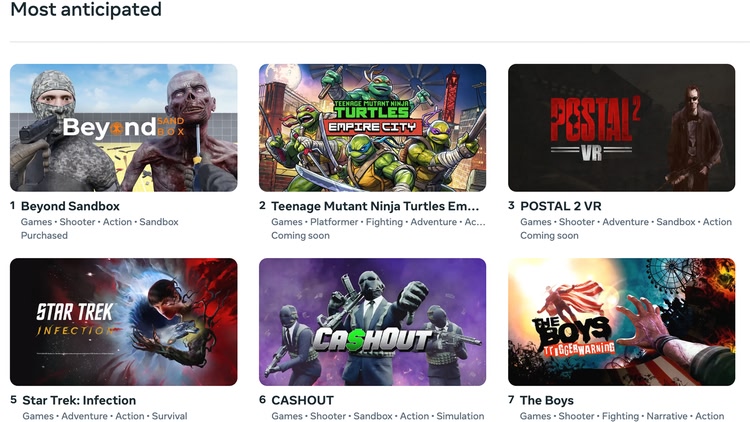Click the Most anticipated section heading
Image resolution: width=750 pixels, height=422 pixels.
coord(86,10)
